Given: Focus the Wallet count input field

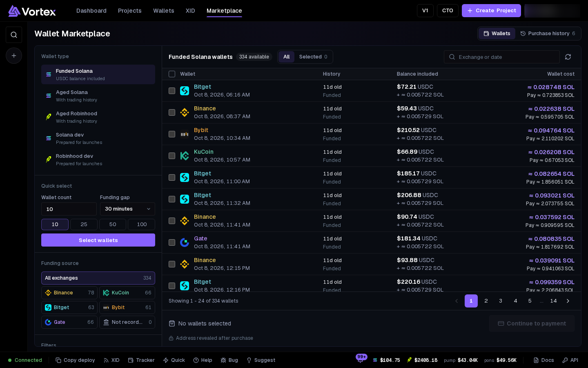Looking at the screenshot, I should (x=69, y=209).
